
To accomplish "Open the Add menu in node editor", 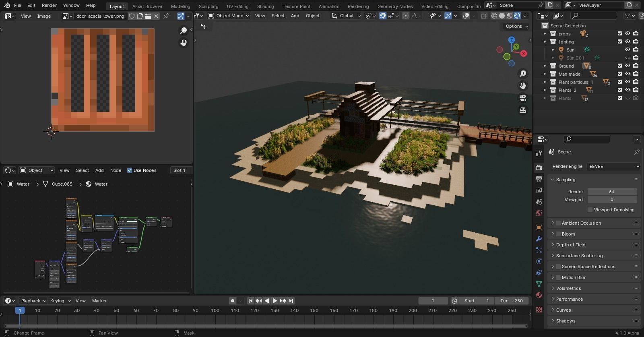I will [99, 170].
